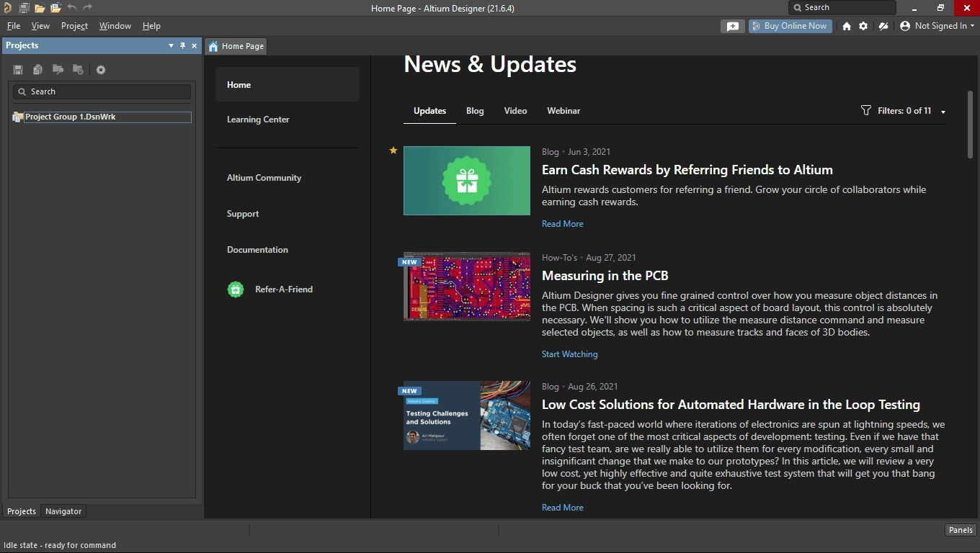Viewport: 980px width, 553px height.
Task: Open the Not Signed In dropdown
Action: (944, 26)
